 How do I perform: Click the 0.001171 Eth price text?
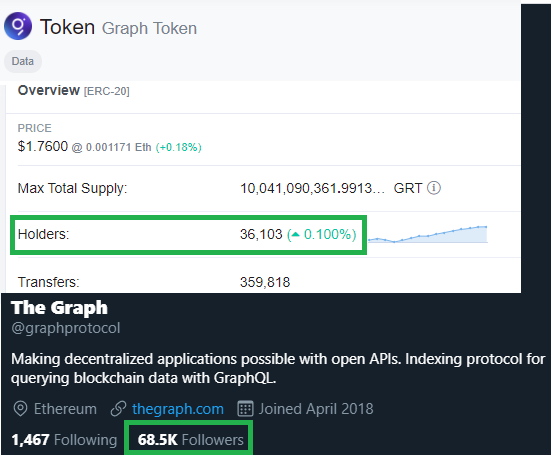point(118,147)
